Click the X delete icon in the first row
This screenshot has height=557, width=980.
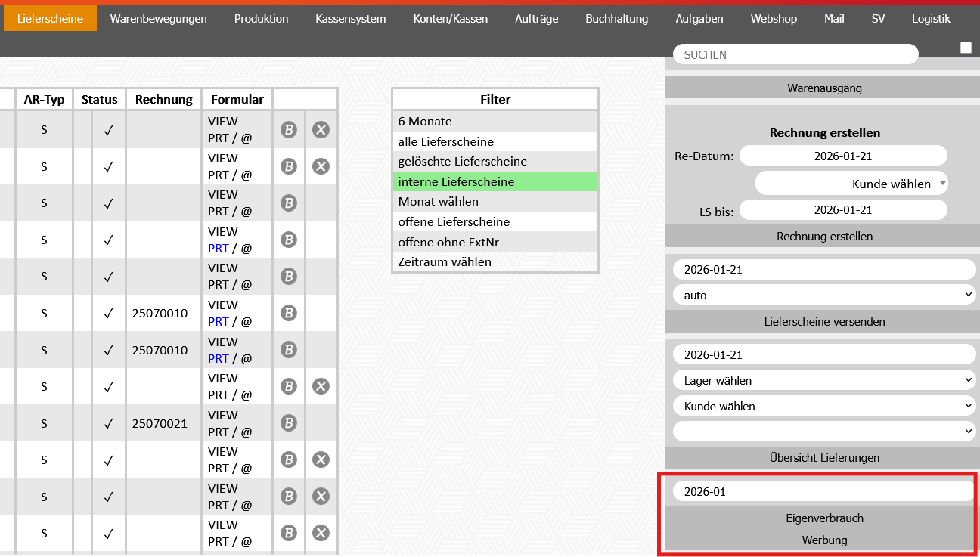click(321, 130)
